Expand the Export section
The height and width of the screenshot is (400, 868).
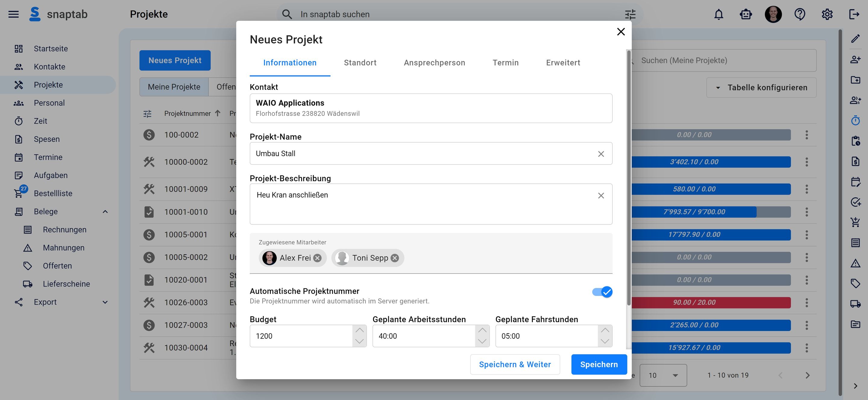[x=105, y=302]
